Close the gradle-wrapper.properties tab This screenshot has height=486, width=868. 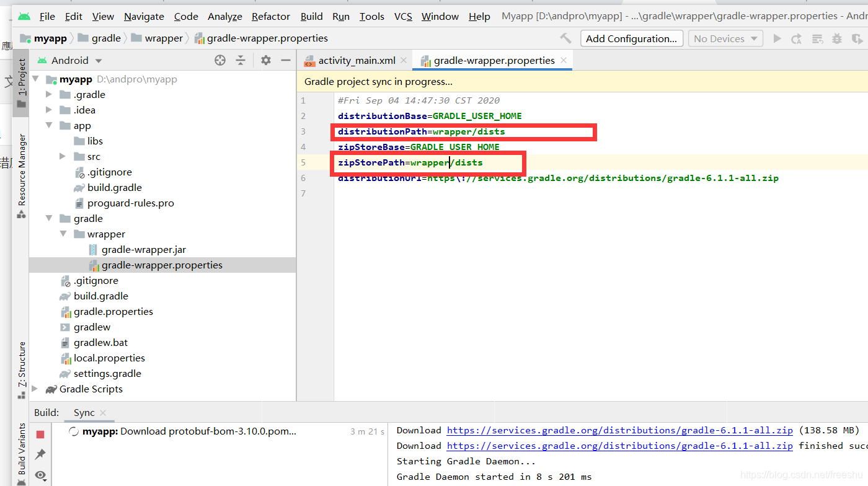564,60
